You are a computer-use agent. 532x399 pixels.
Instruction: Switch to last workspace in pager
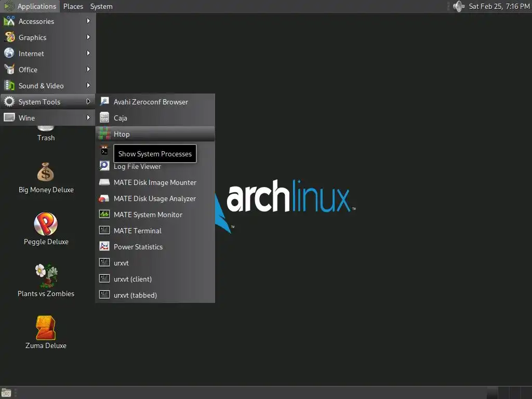pos(526,393)
